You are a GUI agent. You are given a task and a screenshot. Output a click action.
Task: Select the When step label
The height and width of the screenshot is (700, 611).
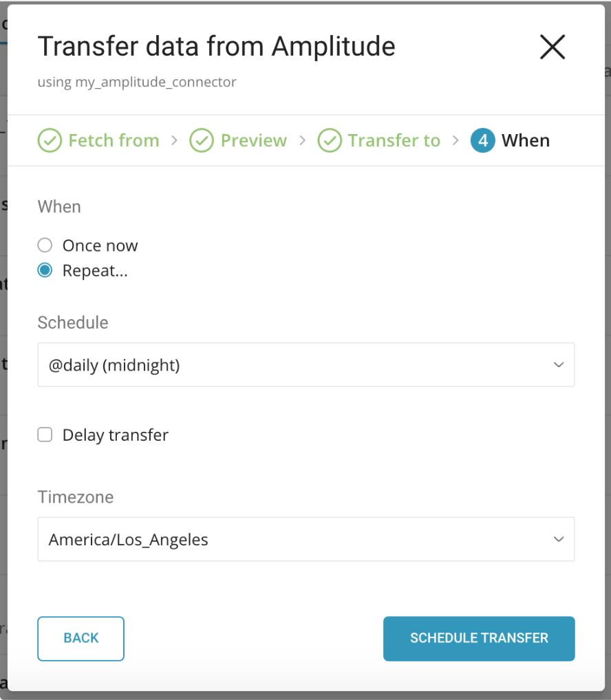pyautogui.click(x=526, y=140)
